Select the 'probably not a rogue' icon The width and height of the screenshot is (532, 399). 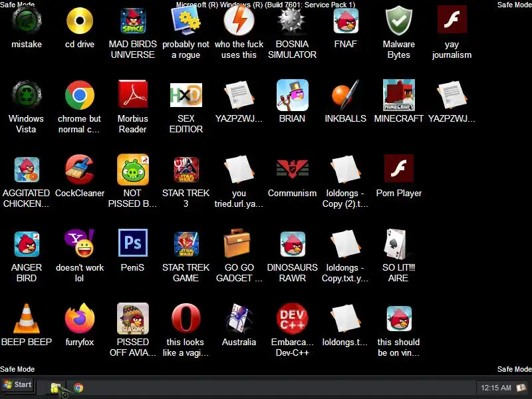click(186, 21)
